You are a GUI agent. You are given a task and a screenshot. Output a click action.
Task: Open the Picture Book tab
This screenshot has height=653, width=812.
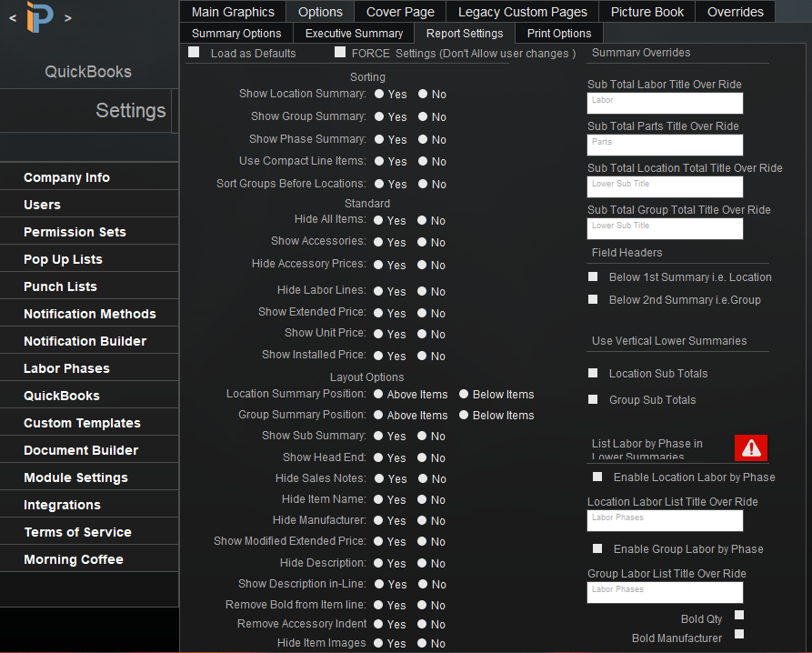coord(647,12)
